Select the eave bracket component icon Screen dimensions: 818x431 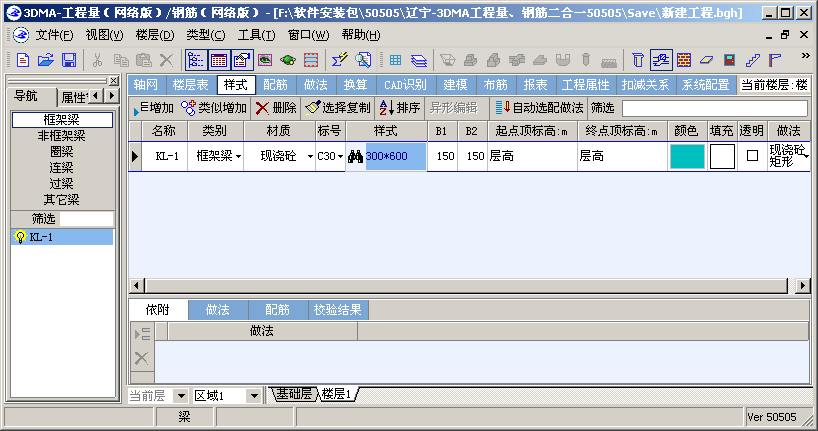pyautogui.click(x=775, y=60)
